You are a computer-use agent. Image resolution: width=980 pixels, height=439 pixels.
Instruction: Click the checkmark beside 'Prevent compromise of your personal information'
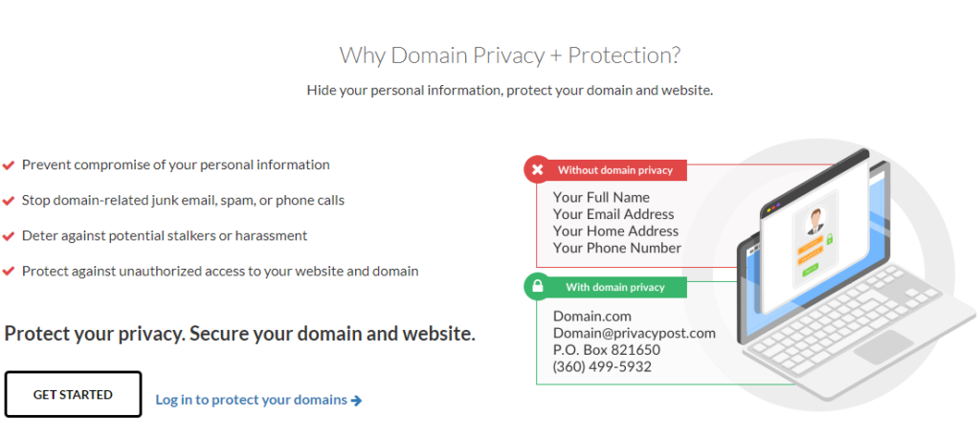[9, 165]
